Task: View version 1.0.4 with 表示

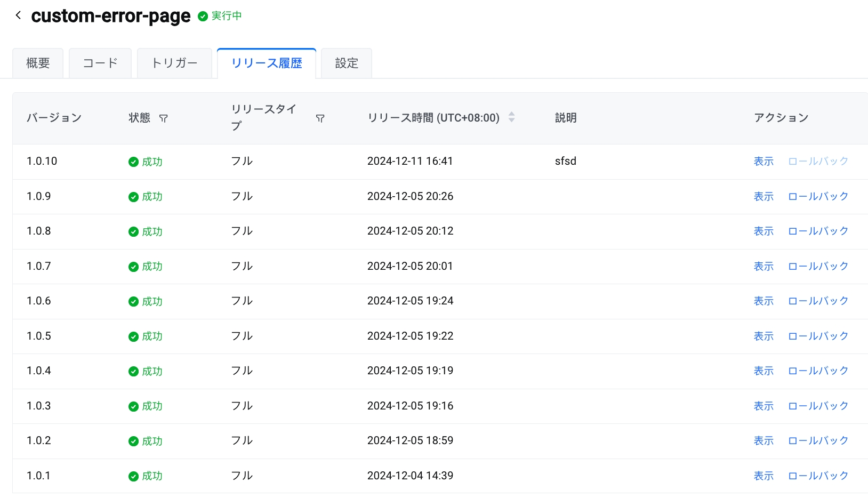Action: pyautogui.click(x=763, y=371)
